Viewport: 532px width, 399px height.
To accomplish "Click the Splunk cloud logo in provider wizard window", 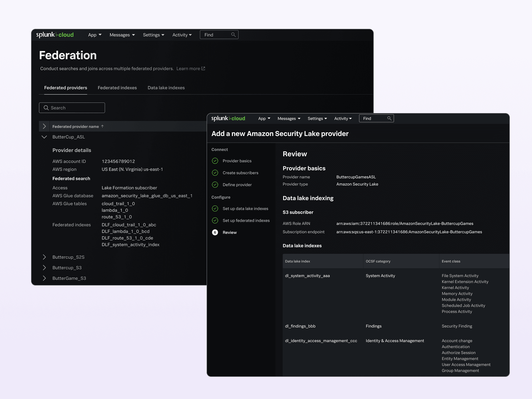I will (x=228, y=118).
